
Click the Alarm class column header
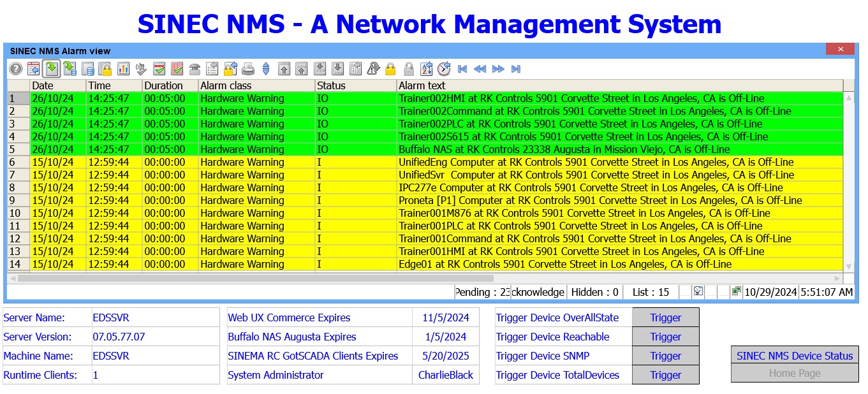(x=256, y=85)
